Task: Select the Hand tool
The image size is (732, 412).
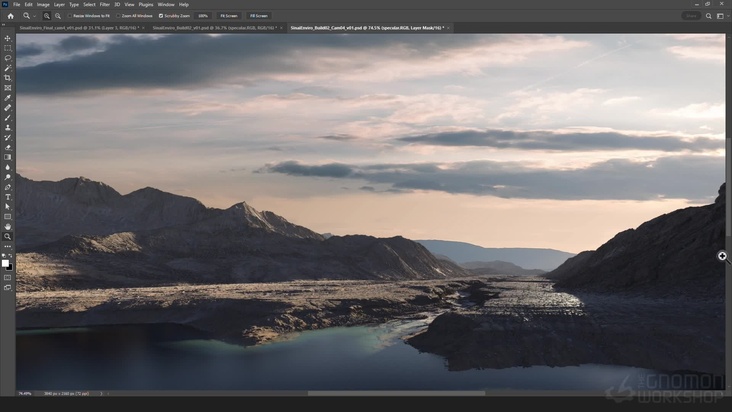Action: click(7, 227)
